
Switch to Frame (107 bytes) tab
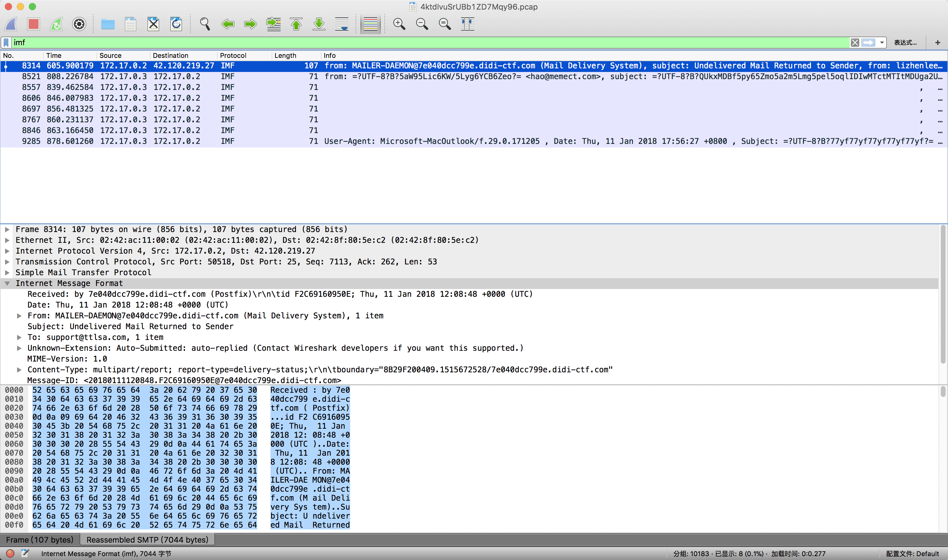40,540
